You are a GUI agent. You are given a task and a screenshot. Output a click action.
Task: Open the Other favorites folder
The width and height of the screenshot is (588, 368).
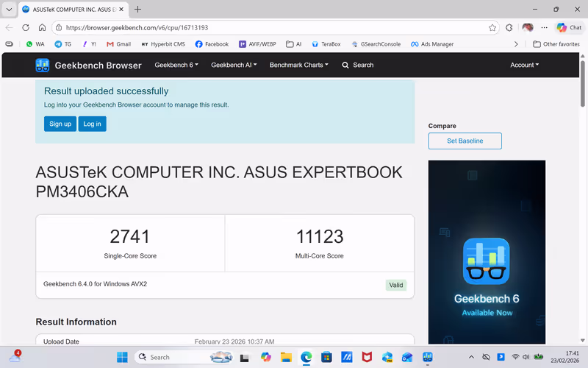(x=556, y=44)
